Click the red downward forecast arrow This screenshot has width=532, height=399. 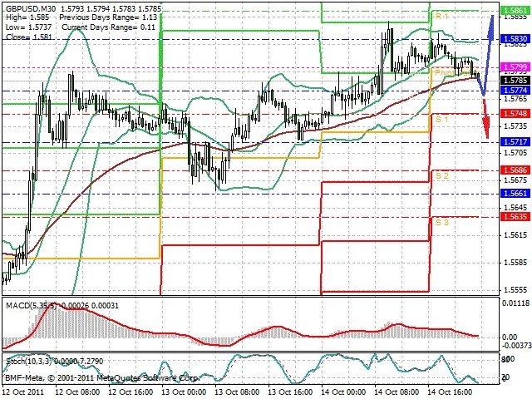(x=486, y=117)
